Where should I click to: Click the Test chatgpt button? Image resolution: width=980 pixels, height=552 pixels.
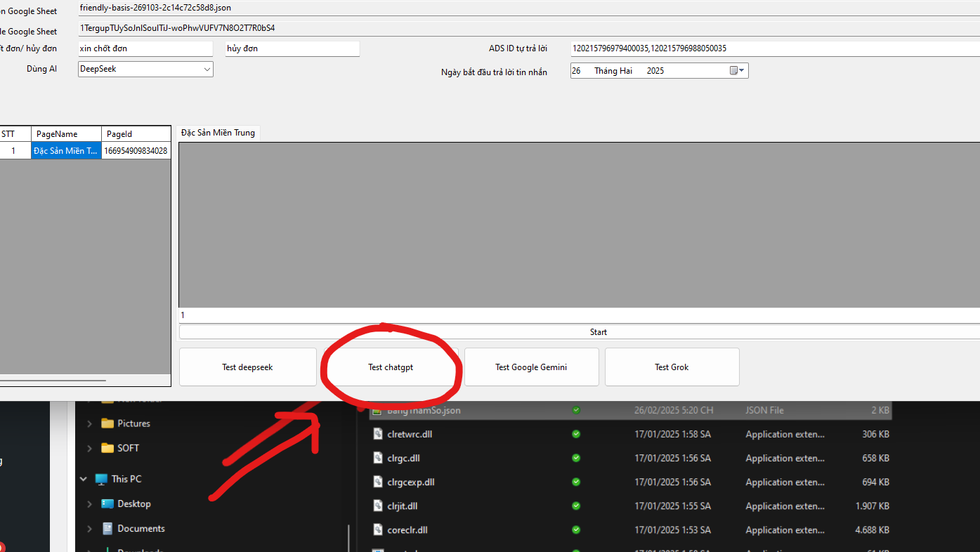[x=390, y=367]
